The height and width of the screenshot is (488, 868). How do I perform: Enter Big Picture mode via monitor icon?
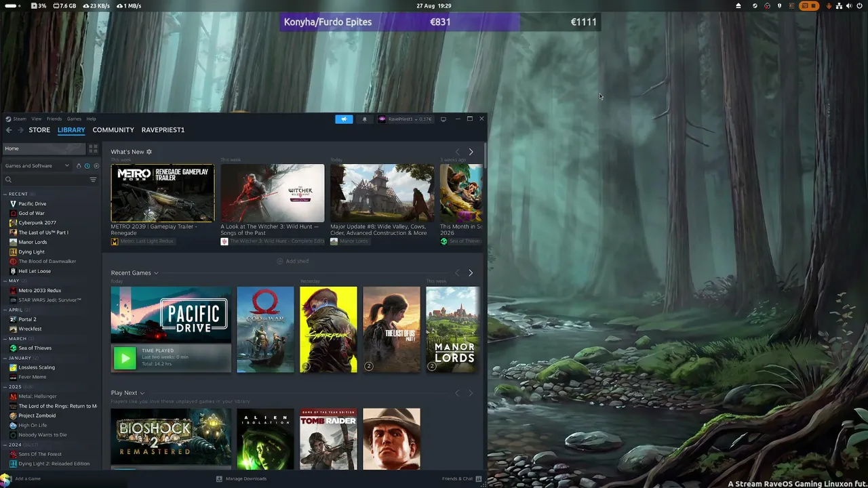[443, 119]
